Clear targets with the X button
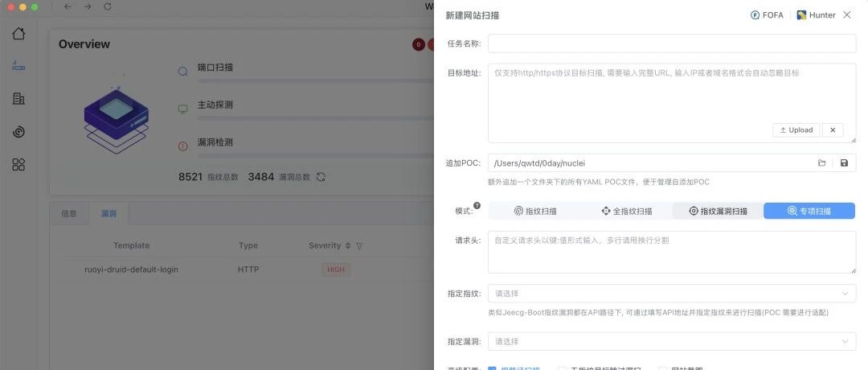The width and height of the screenshot is (868, 370). pyautogui.click(x=833, y=130)
